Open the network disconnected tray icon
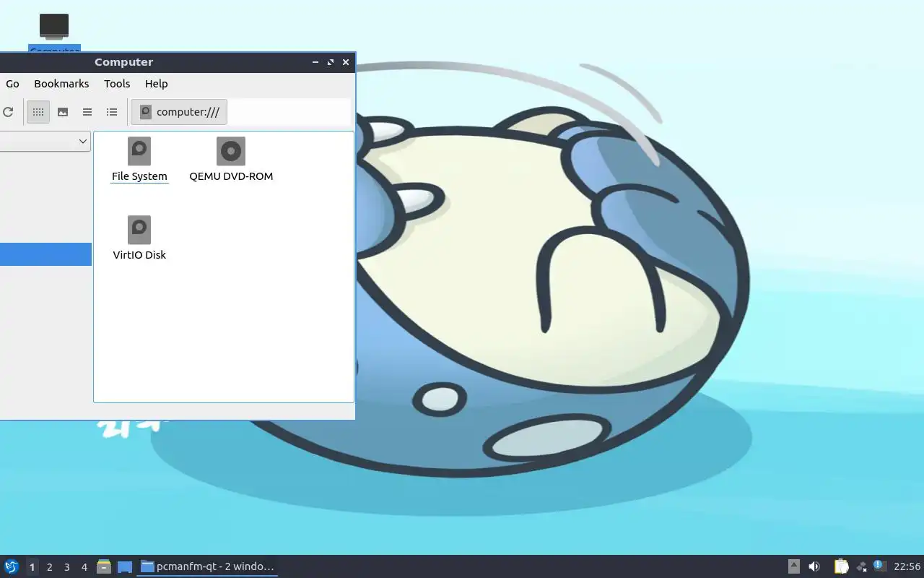Viewport: 924px width, 578px height. 861,566
